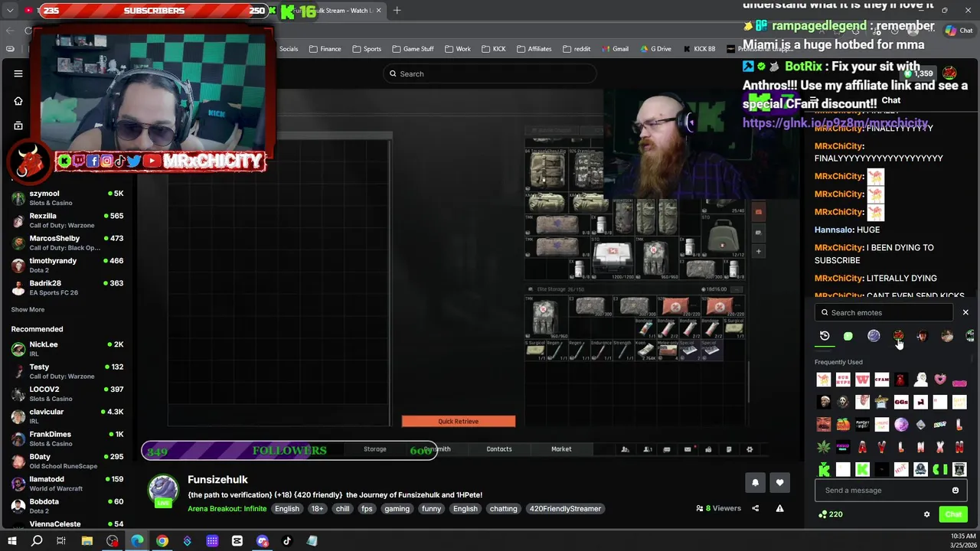This screenshot has height=551, width=980.
Task: Open NickLee recommended channel
Action: 67,349
